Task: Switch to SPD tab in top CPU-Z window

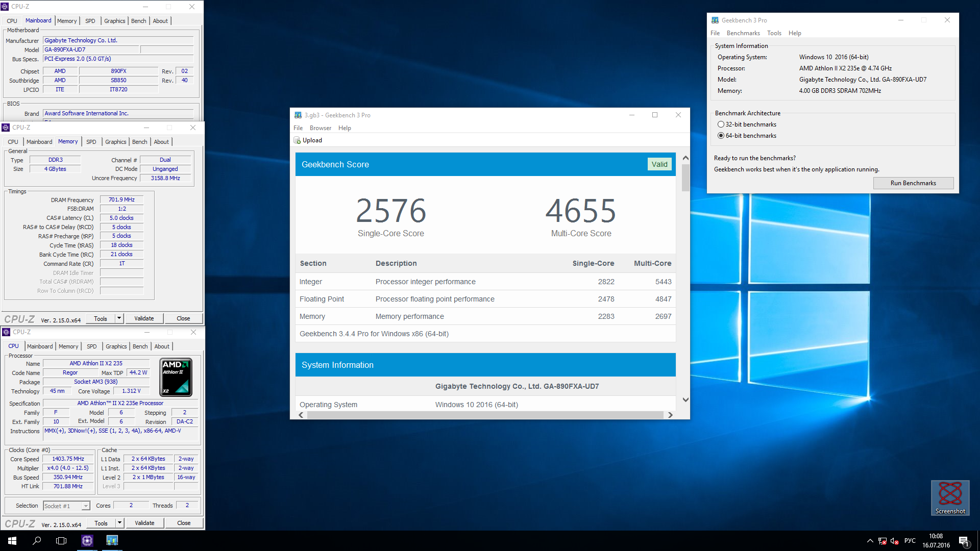Action: point(90,21)
